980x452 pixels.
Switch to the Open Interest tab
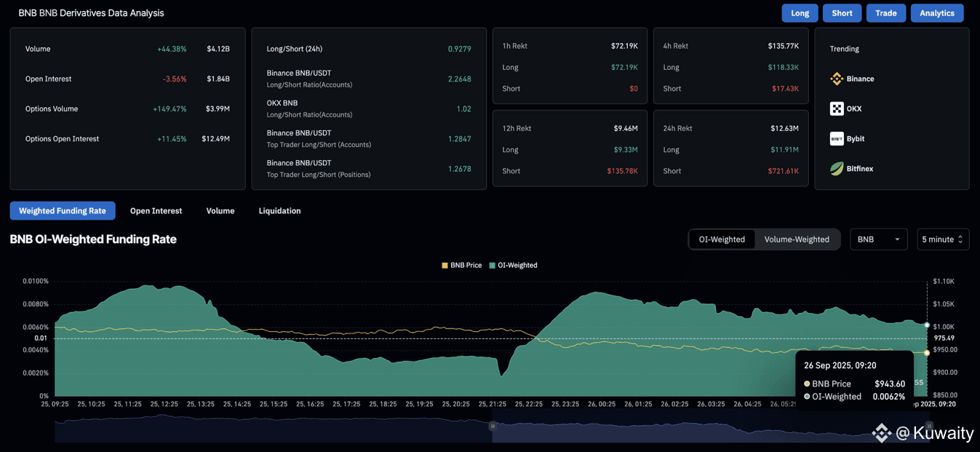pos(156,211)
